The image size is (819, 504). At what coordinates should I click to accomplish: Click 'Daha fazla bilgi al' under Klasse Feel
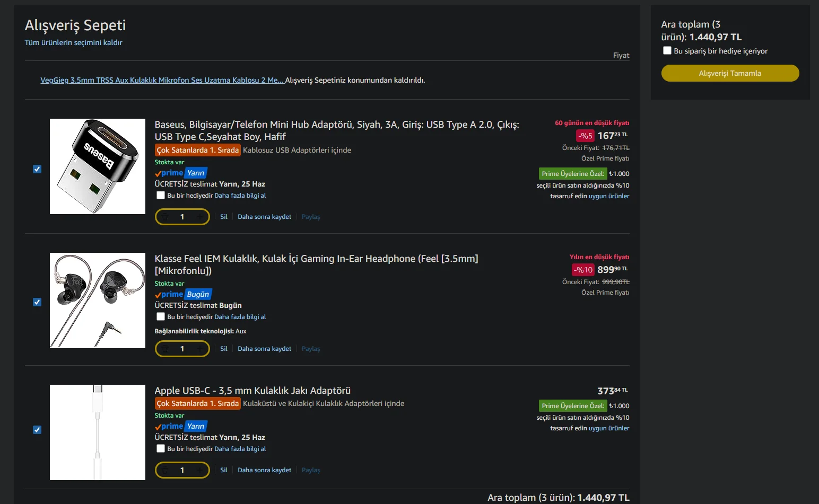point(240,317)
